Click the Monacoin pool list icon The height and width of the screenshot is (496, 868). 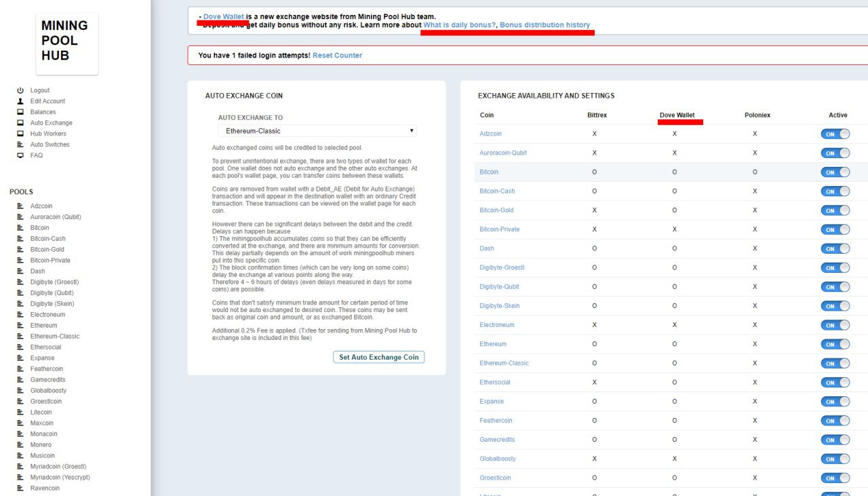(20, 434)
